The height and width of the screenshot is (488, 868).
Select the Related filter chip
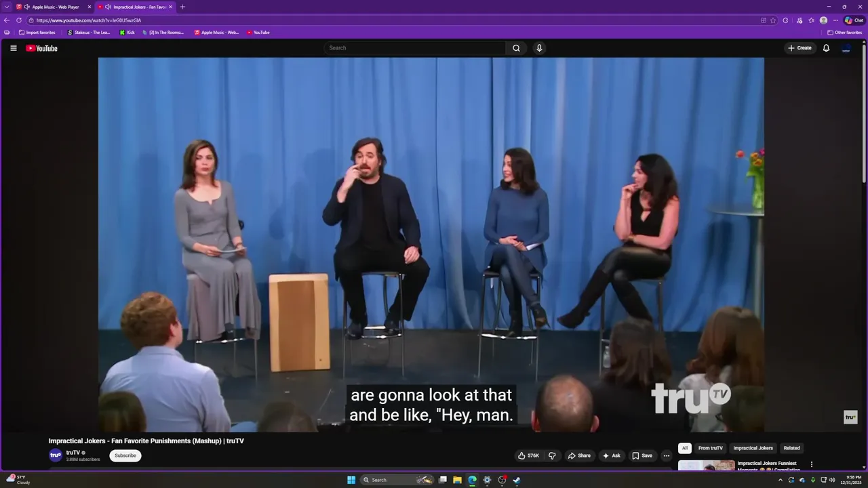791,448
